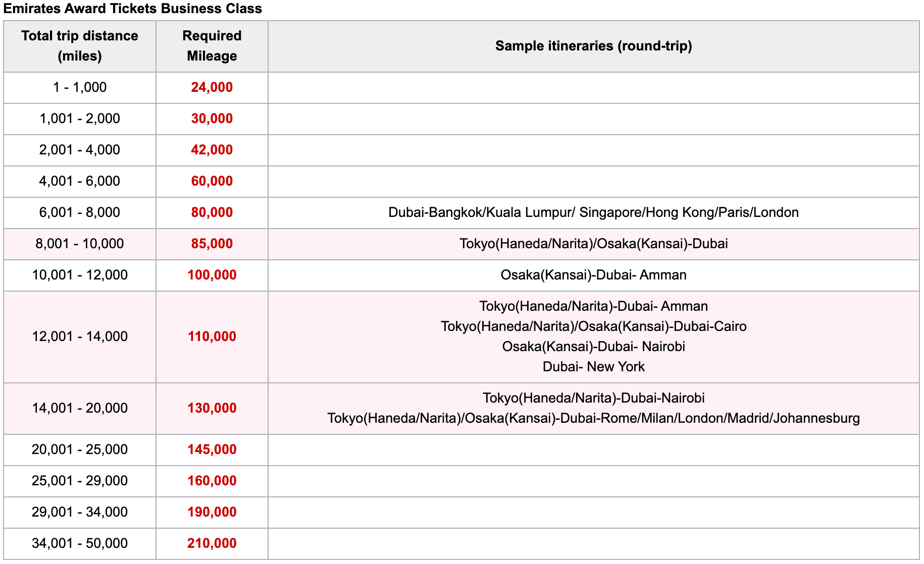The width and height of the screenshot is (924, 564).
Task: Select the '29,001 - 34,000' distance cell
Action: coord(80,512)
